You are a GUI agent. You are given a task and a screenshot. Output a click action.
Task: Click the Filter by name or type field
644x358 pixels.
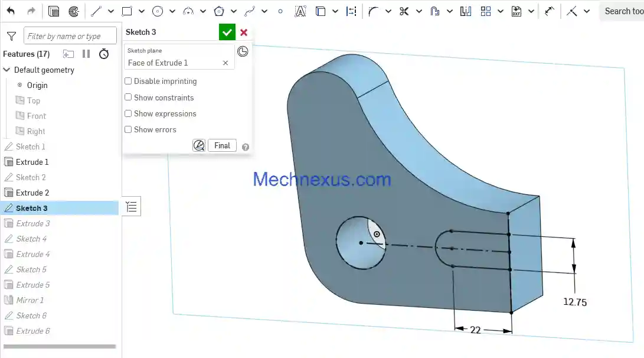70,36
